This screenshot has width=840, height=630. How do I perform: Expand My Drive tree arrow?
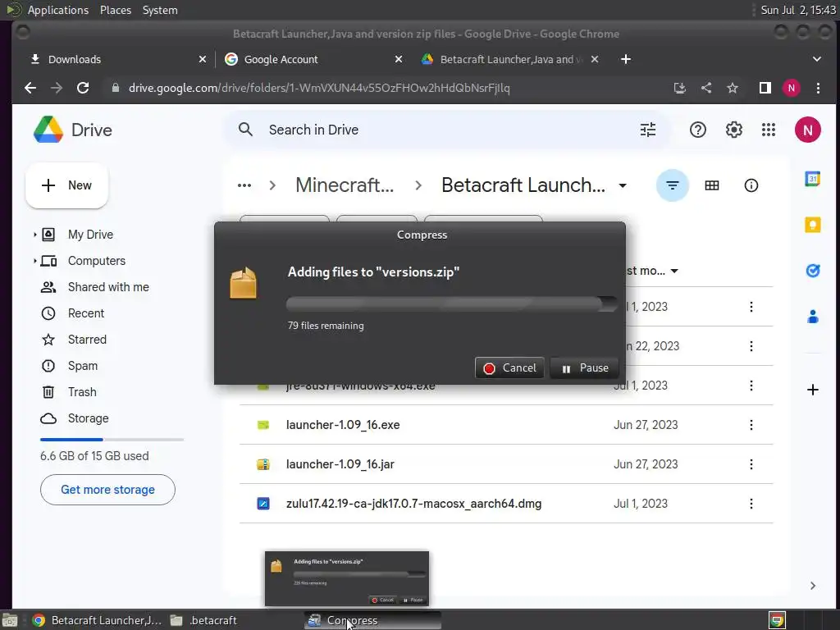coord(34,235)
